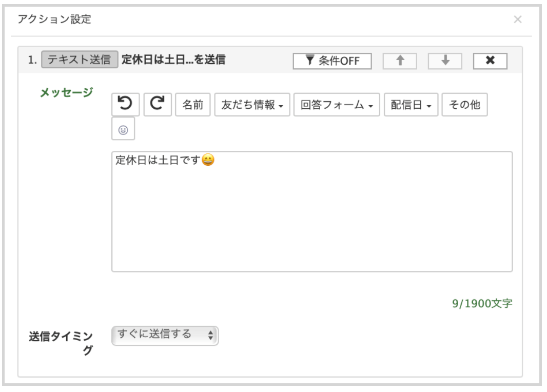547x392 pixels.
Task: Close the アクション設定 dialog
Action: 517,19
